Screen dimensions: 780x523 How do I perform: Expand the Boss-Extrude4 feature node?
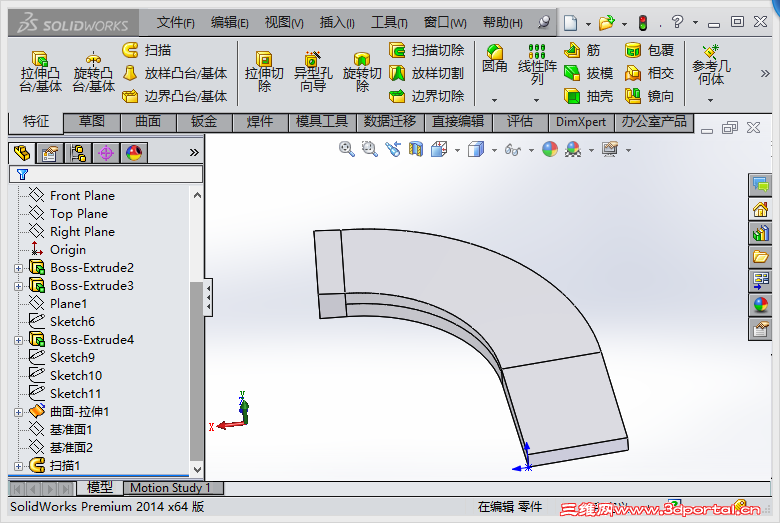[x=18, y=340]
